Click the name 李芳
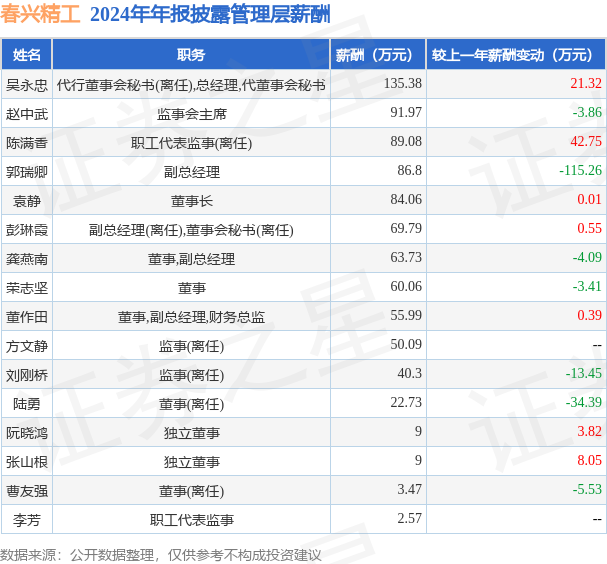 [x=27, y=520]
